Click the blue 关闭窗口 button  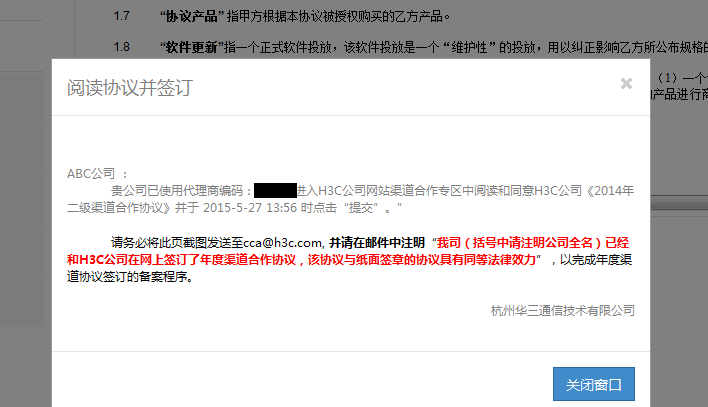pos(594,384)
